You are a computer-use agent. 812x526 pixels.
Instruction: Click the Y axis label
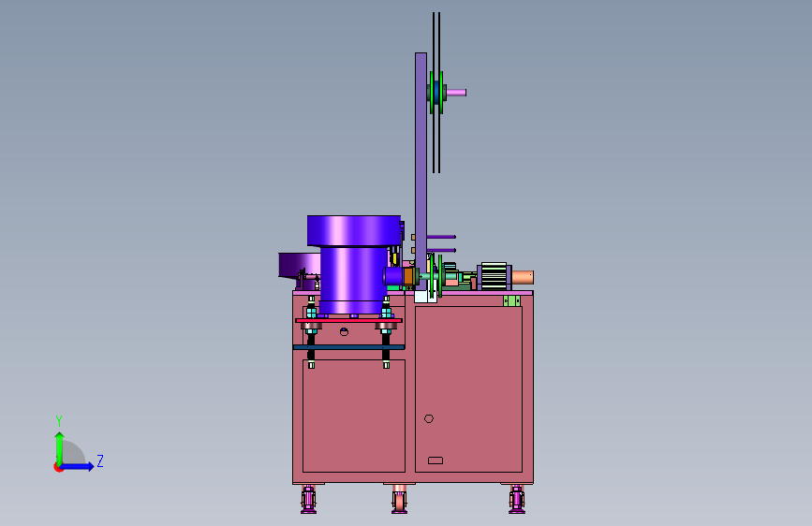[x=59, y=420]
